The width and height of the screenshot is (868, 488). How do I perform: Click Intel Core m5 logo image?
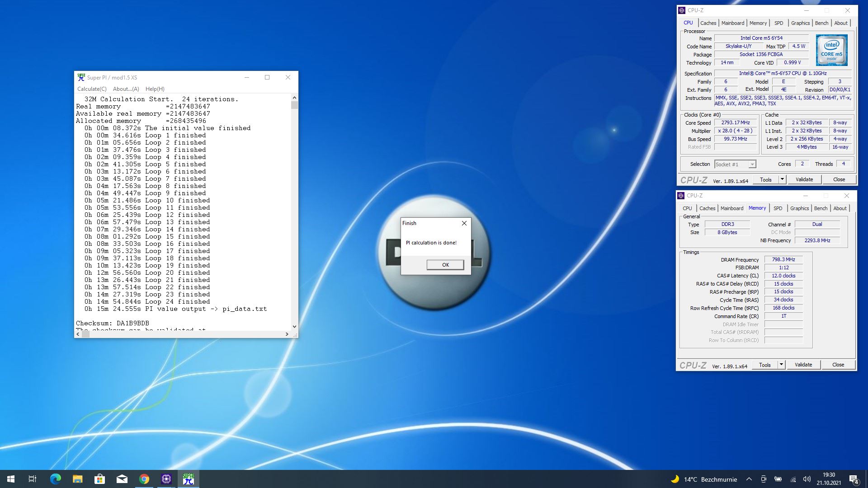point(831,51)
